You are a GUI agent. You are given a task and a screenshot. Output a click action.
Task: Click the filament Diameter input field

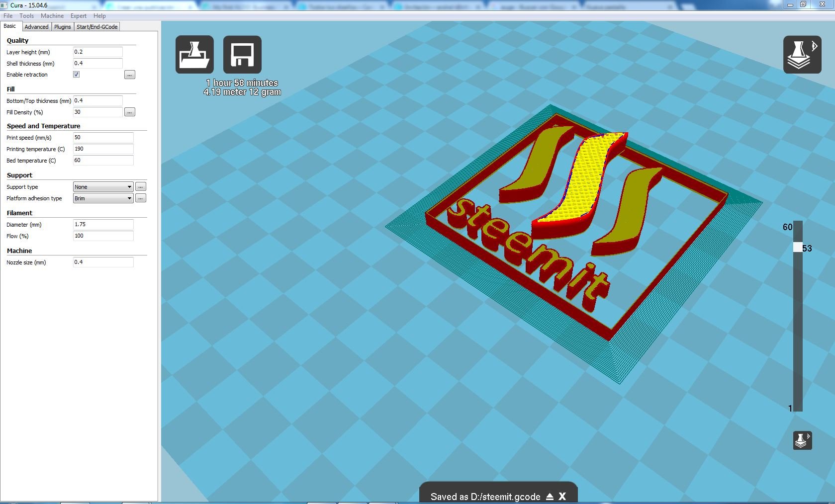point(103,225)
